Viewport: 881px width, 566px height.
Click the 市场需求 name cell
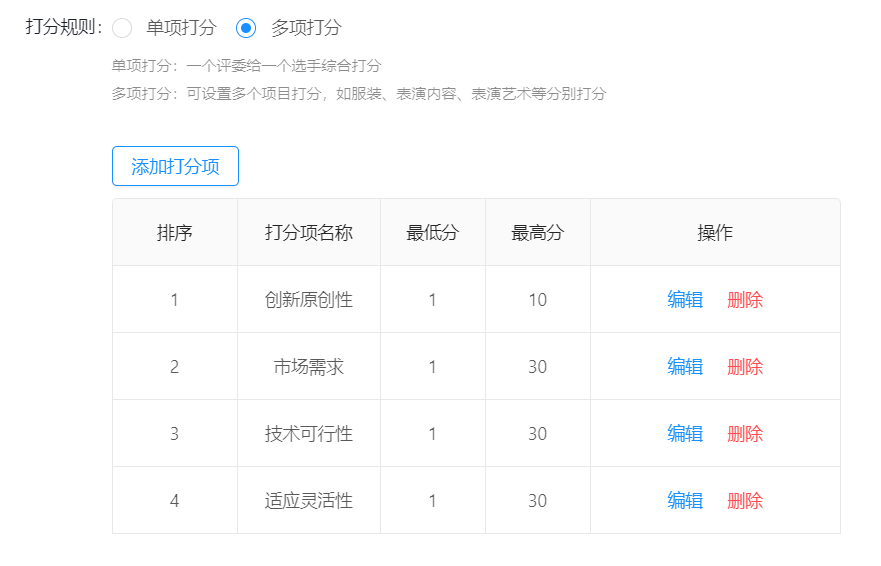(309, 366)
